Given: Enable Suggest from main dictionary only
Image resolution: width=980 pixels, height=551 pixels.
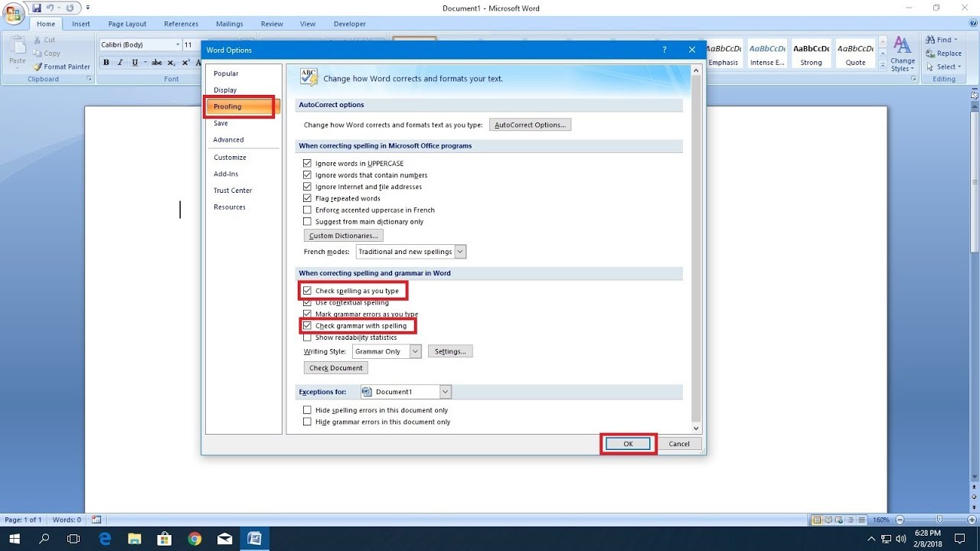Looking at the screenshot, I should tap(307, 221).
